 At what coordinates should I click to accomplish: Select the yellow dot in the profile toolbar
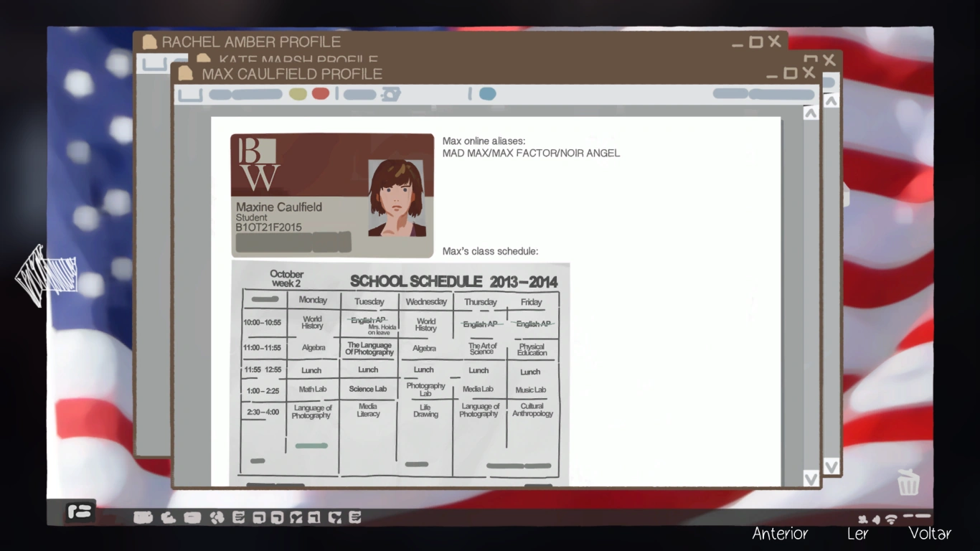(298, 94)
